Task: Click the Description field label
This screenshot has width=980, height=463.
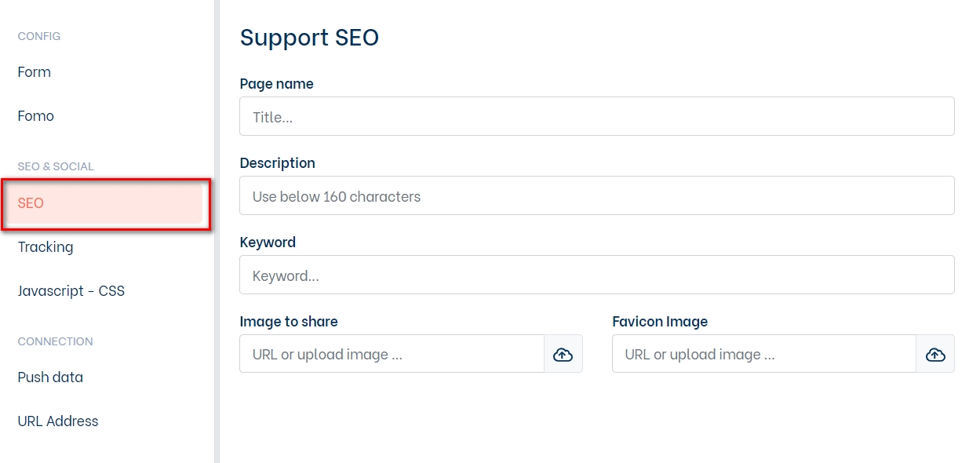Action: 277,163
